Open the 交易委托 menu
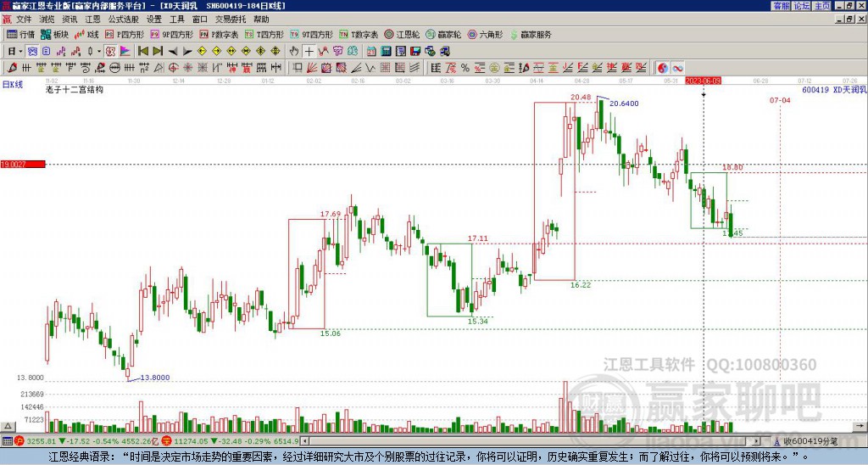 tap(231, 20)
